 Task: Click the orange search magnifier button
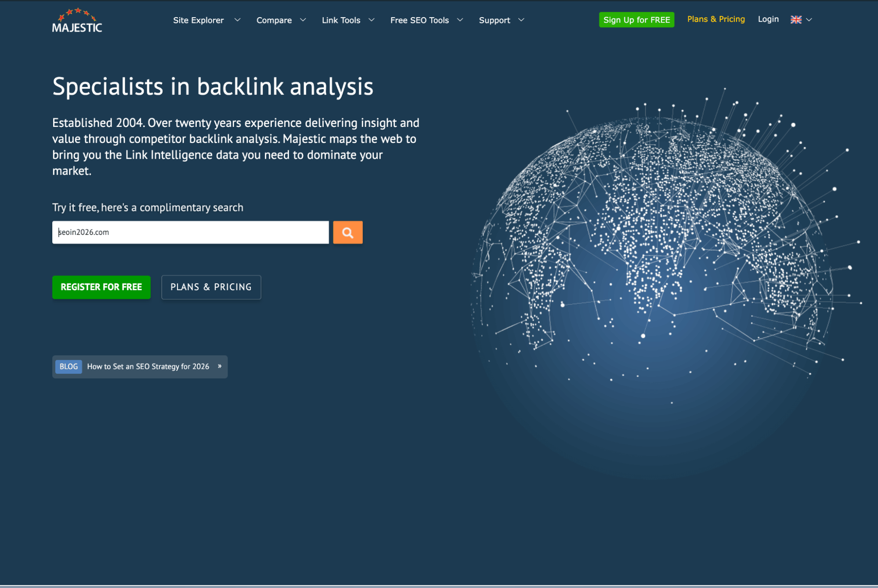click(347, 232)
